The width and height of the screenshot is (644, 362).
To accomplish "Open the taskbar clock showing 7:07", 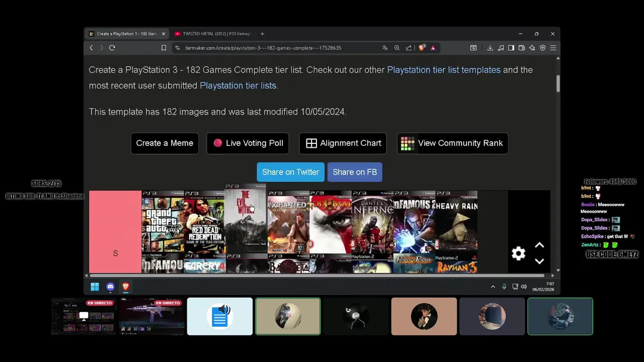I will (x=543, y=287).
